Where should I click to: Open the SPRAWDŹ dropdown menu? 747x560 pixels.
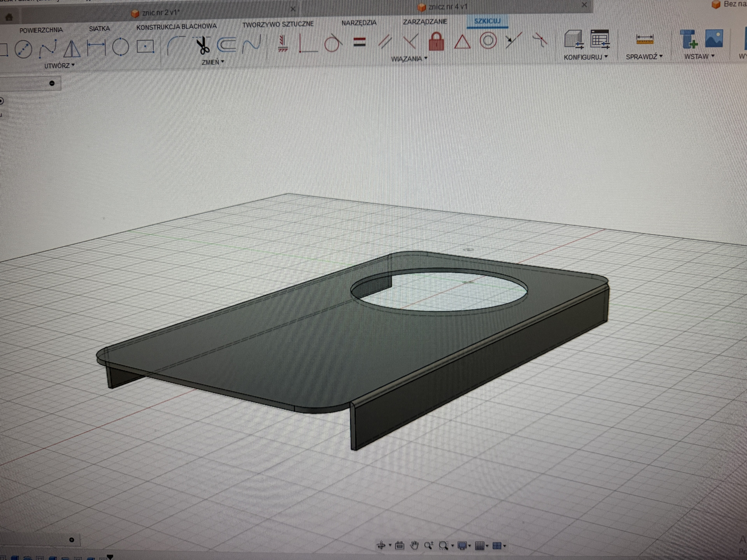tap(644, 57)
